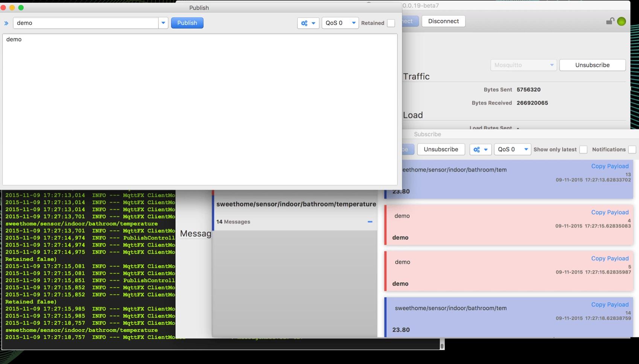Click the double-chevron icon beside the topic field
This screenshot has height=364, width=639.
pyautogui.click(x=6, y=23)
